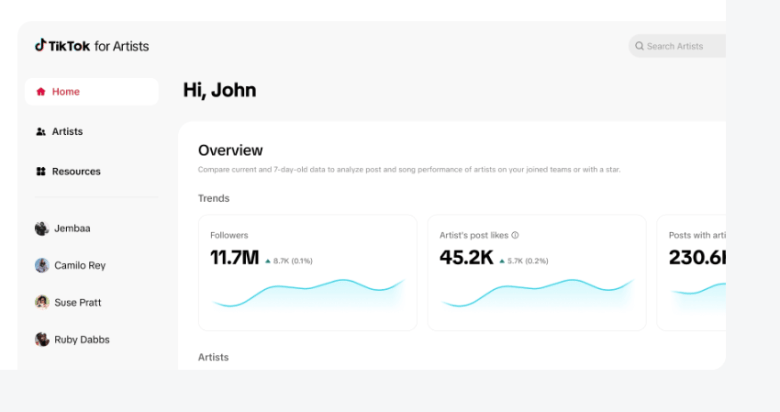Open the Followers trend card
Image resolution: width=780 pixels, height=412 pixels.
307,273
